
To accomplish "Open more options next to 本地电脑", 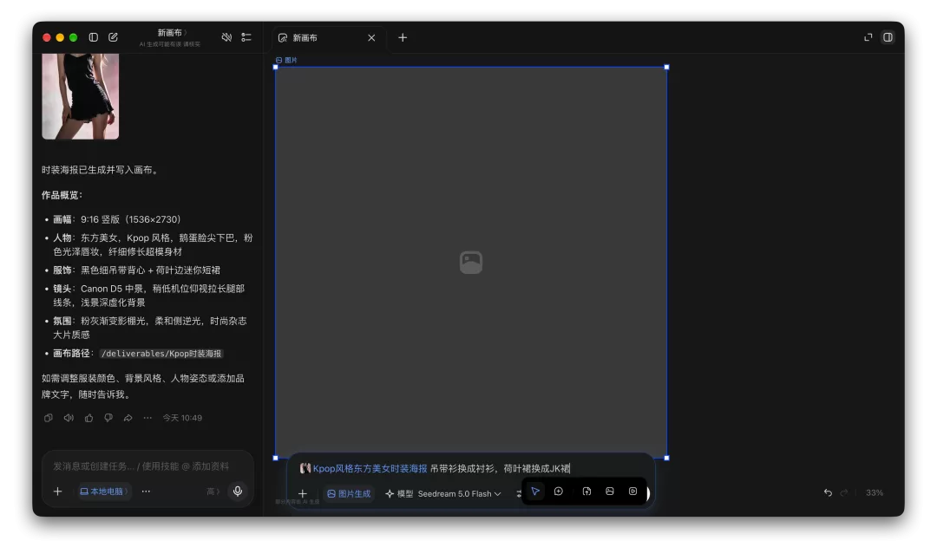I will pos(146,492).
